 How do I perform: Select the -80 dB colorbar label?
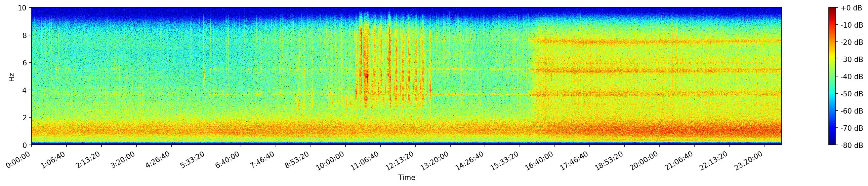click(851, 146)
